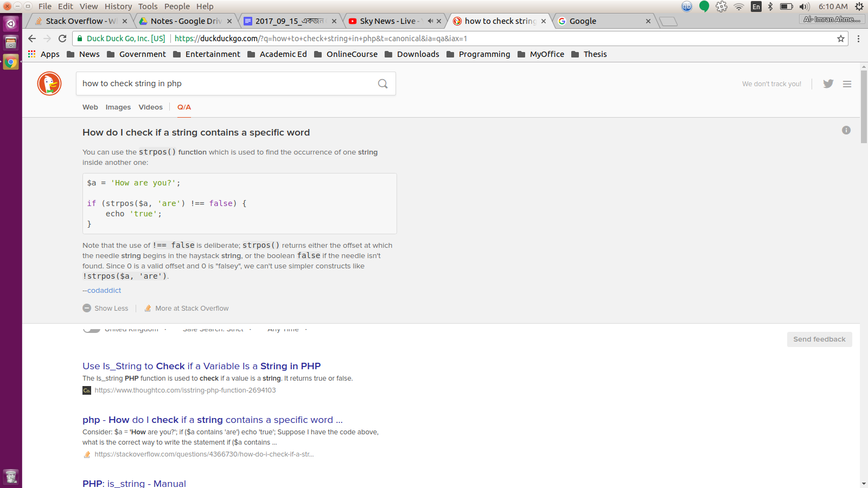Viewport: 868px width, 488px height.
Task: Open More at Stack Overflow link
Action: tap(187, 308)
